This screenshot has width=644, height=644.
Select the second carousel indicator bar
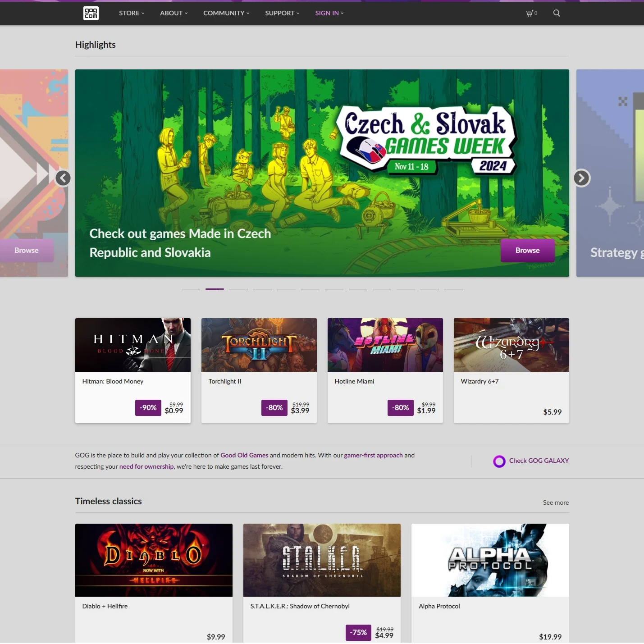click(x=214, y=289)
